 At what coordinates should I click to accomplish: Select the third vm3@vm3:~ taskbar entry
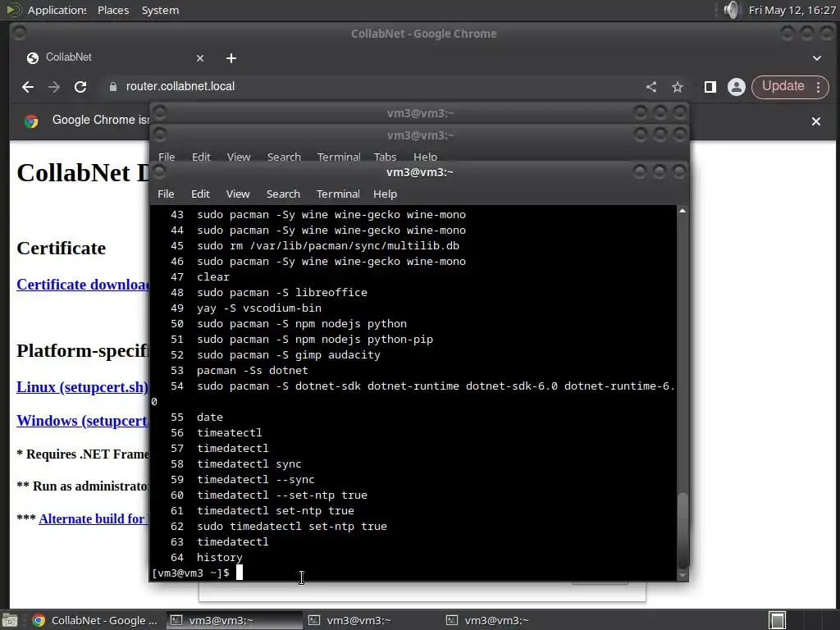510,620
